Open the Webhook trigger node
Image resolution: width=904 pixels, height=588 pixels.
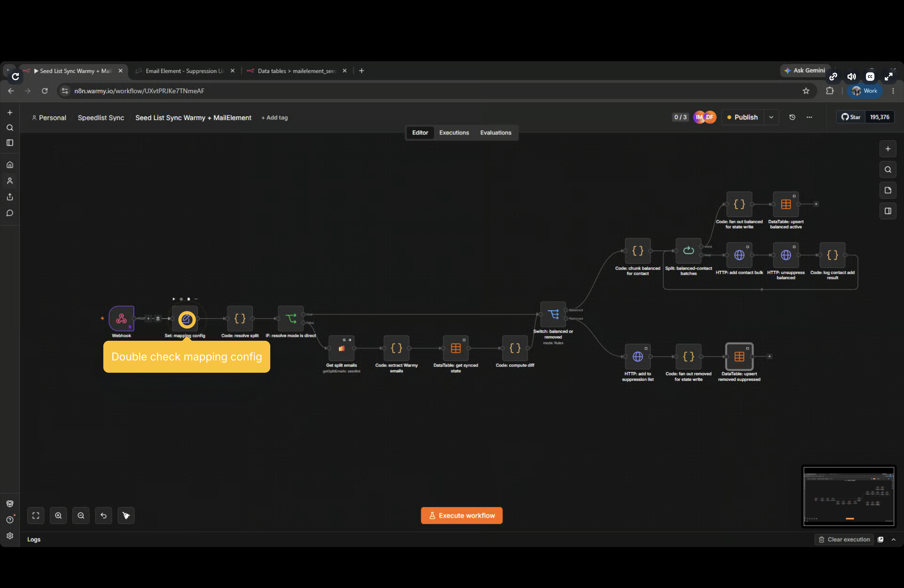click(121, 318)
